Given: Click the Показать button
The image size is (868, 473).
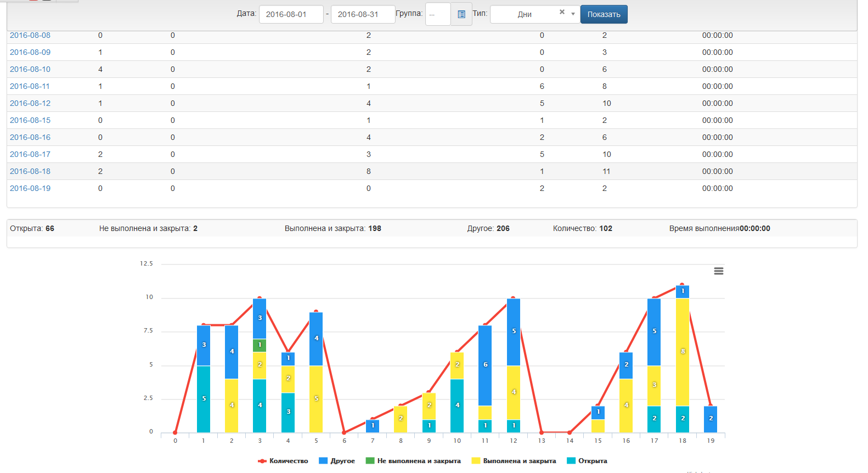Looking at the screenshot, I should [x=604, y=14].
